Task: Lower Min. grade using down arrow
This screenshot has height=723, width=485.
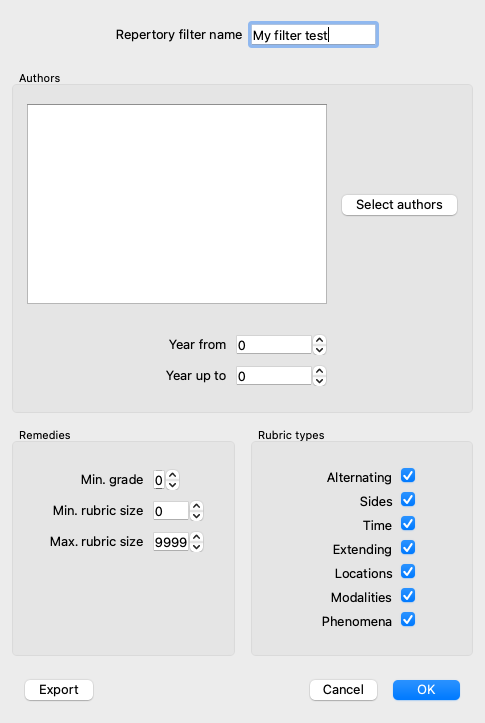Action: [172, 485]
